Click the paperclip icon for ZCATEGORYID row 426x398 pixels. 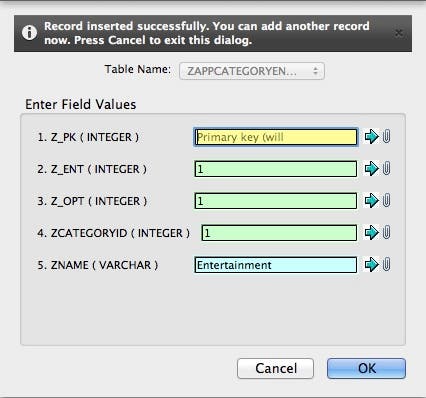coord(386,232)
